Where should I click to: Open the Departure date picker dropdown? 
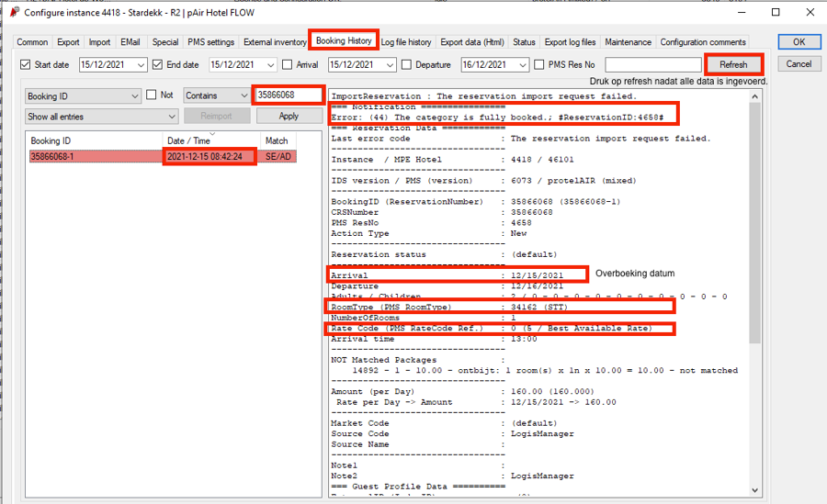(x=523, y=65)
